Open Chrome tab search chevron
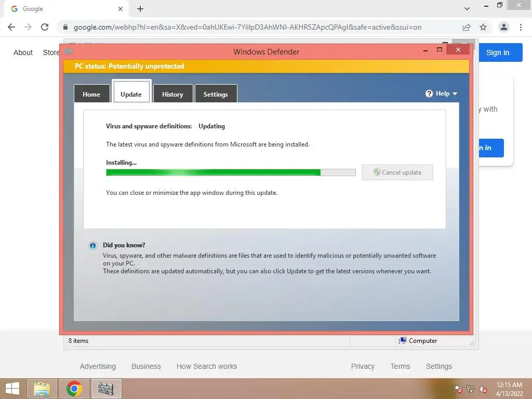This screenshot has height=399, width=532. 467,9
